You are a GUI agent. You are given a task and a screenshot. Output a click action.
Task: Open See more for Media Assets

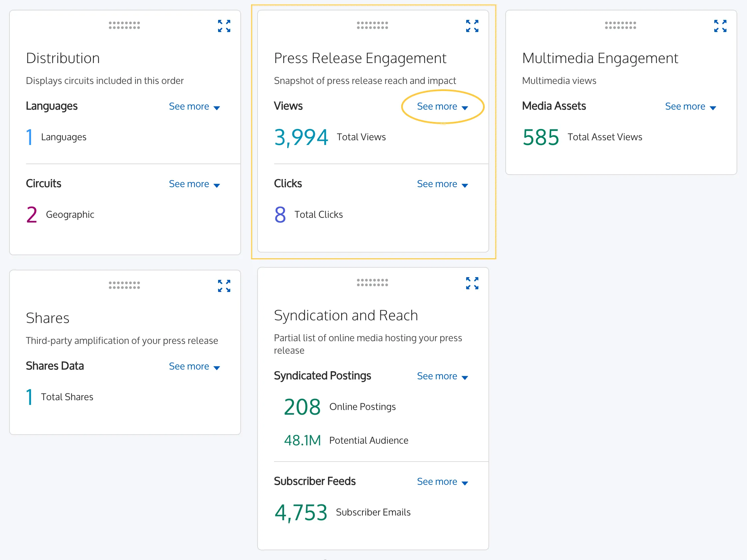click(691, 107)
